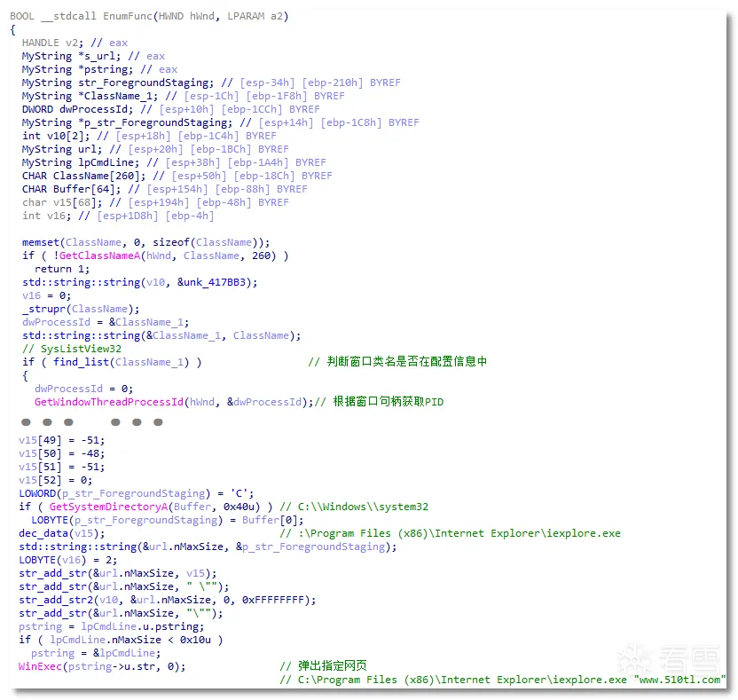Screen dimensions: 738x700
Task: Click the 'dwProcessId = 0;' assignment
Action: (83, 389)
